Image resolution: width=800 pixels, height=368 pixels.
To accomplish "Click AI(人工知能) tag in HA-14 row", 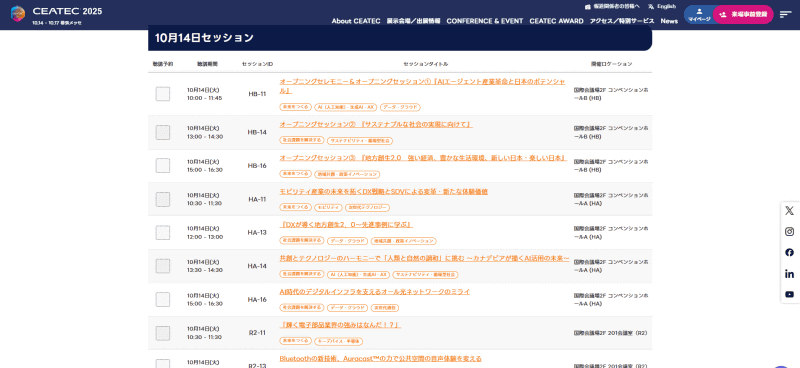I will [x=358, y=275].
